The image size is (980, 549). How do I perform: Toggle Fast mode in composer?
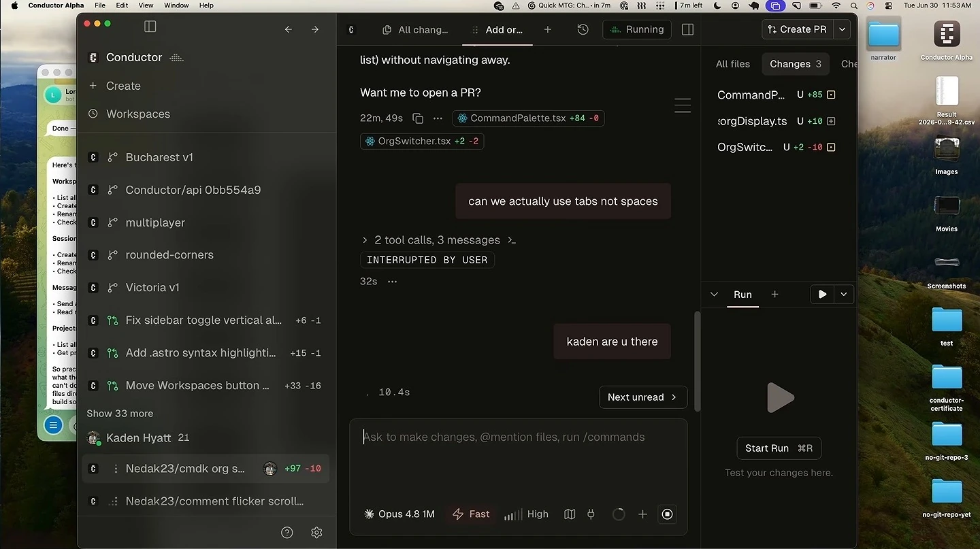(x=471, y=514)
